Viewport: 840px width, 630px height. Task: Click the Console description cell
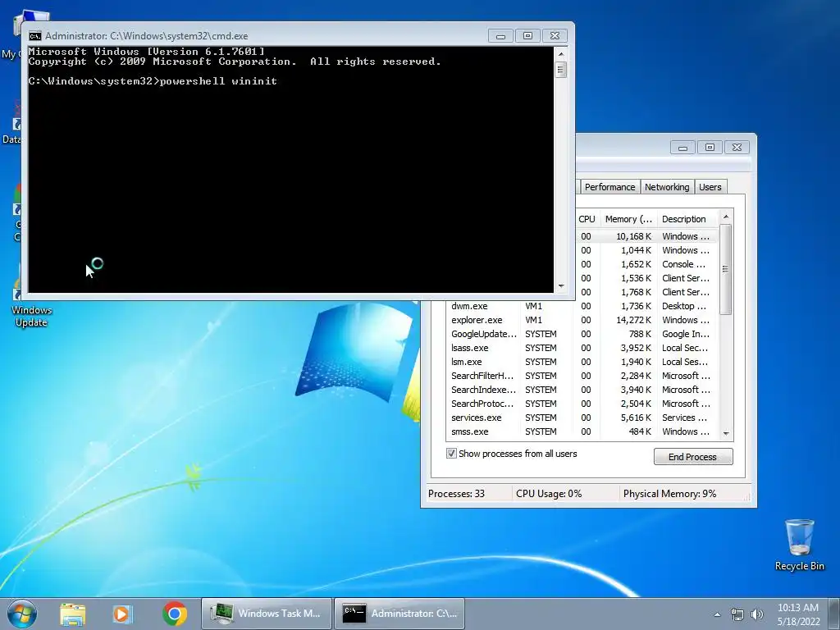(684, 264)
